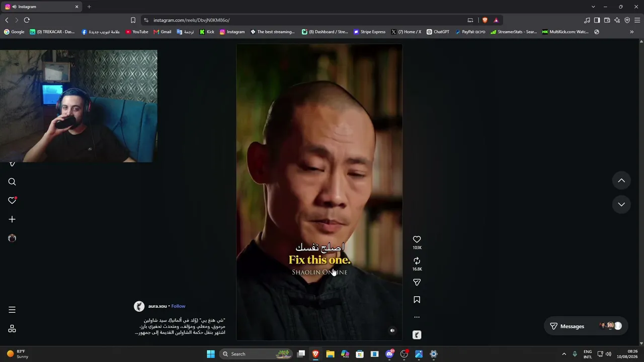
Task: Open Microsoft Store from the taskbar
Action: tap(360, 354)
